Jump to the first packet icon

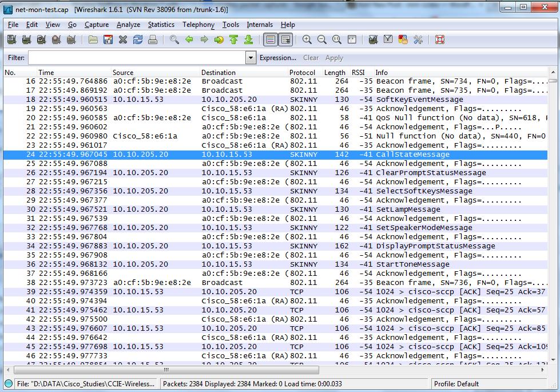pyautogui.click(x=233, y=39)
